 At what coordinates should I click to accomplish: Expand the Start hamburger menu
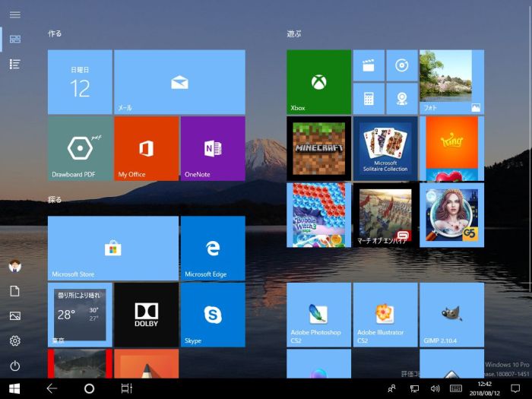click(14, 14)
